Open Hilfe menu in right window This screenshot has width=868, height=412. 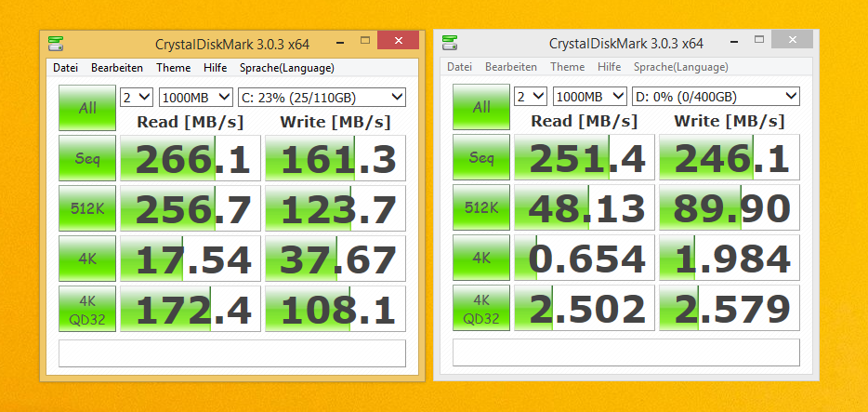(x=609, y=67)
